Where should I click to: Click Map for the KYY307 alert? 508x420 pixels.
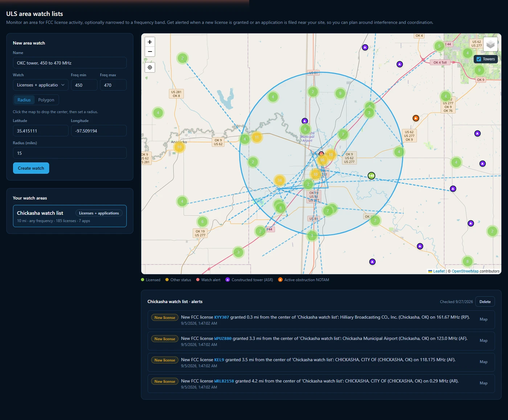[483, 319]
